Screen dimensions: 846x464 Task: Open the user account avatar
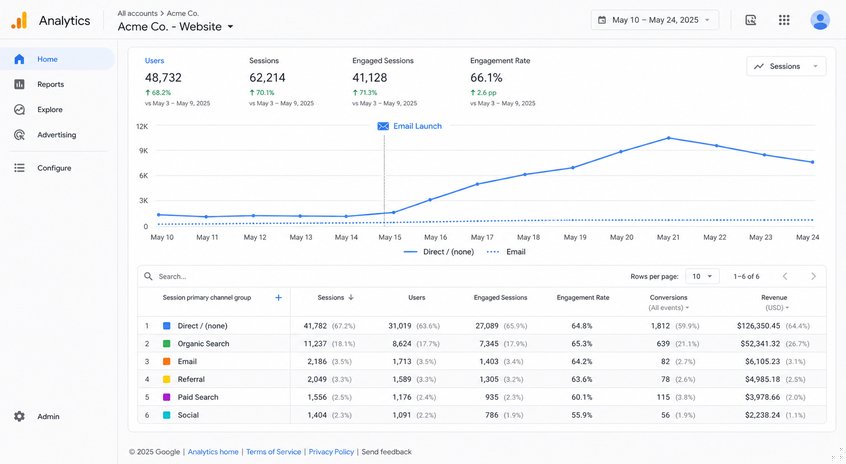[820, 20]
